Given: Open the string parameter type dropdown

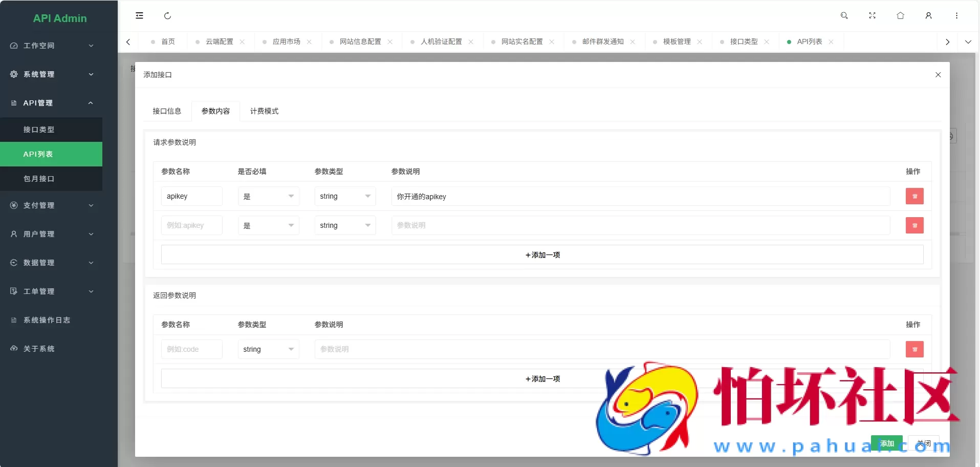Looking at the screenshot, I should tap(344, 196).
